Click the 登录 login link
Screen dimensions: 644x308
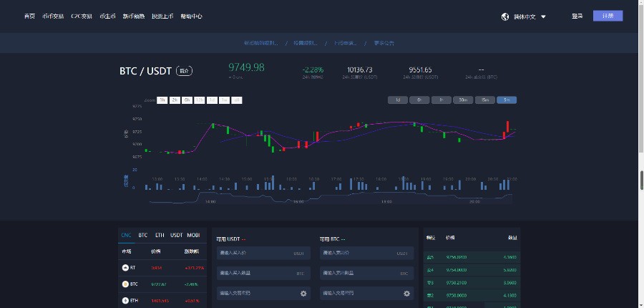pos(577,16)
